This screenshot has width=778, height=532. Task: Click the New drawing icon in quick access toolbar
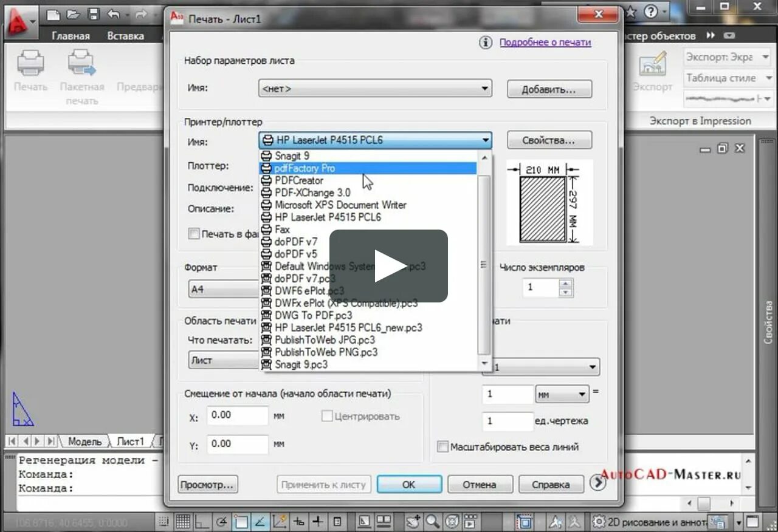[x=53, y=14]
